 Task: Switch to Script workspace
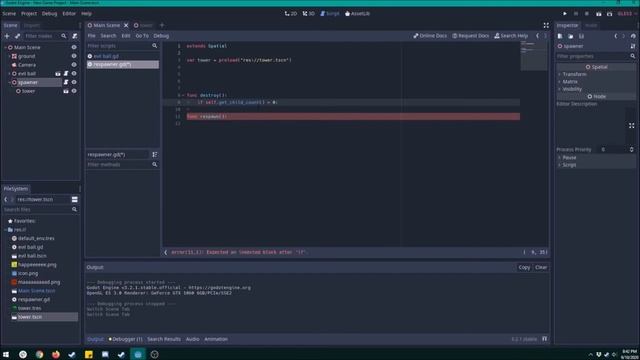[x=330, y=13]
